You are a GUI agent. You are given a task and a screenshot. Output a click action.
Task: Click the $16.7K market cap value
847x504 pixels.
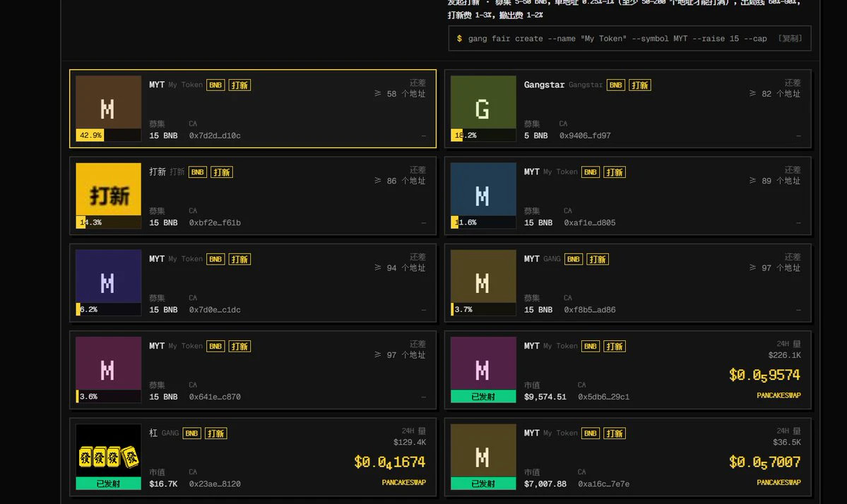pyautogui.click(x=163, y=484)
